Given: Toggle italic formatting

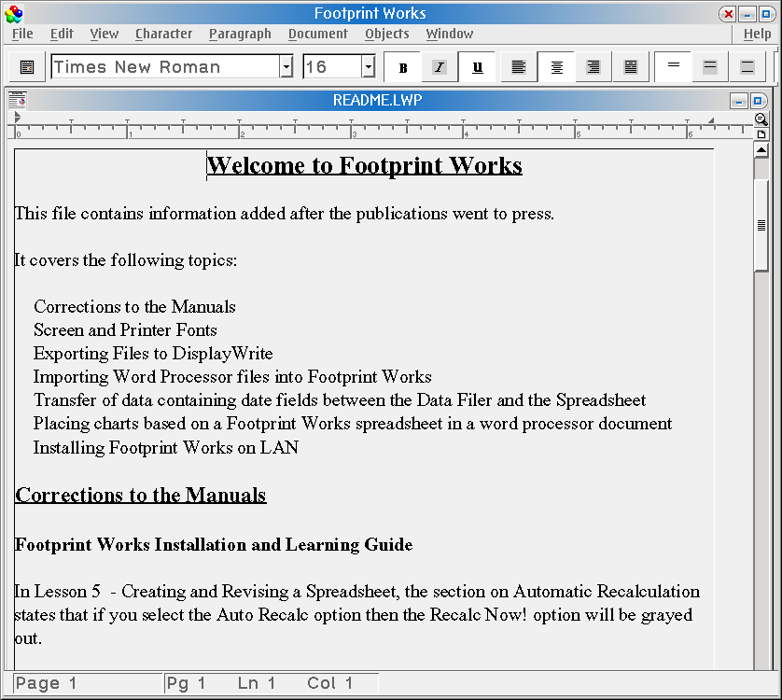Looking at the screenshot, I should click(x=440, y=67).
